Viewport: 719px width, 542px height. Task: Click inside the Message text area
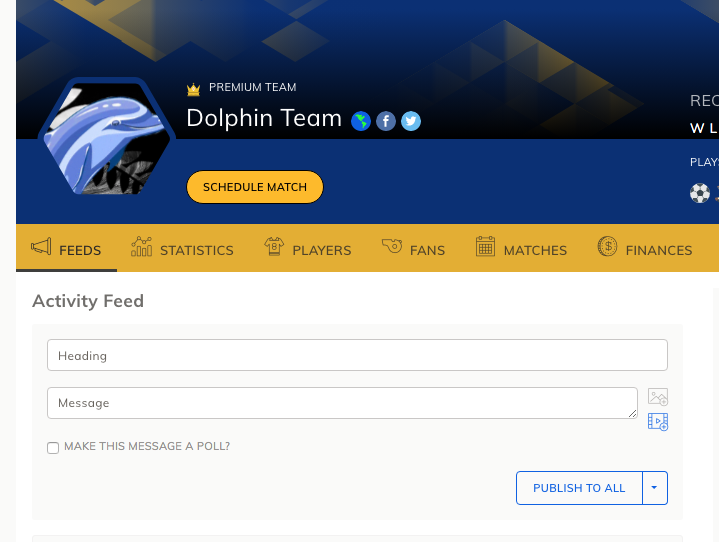(342, 403)
